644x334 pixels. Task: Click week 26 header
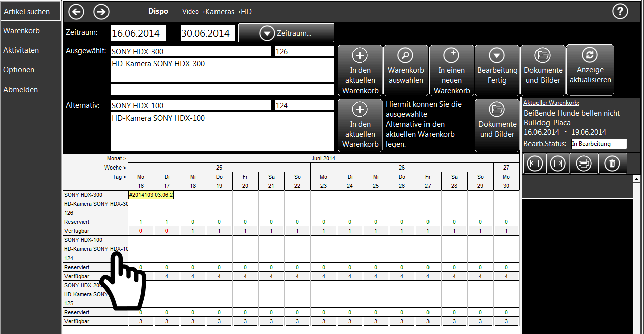(x=402, y=168)
